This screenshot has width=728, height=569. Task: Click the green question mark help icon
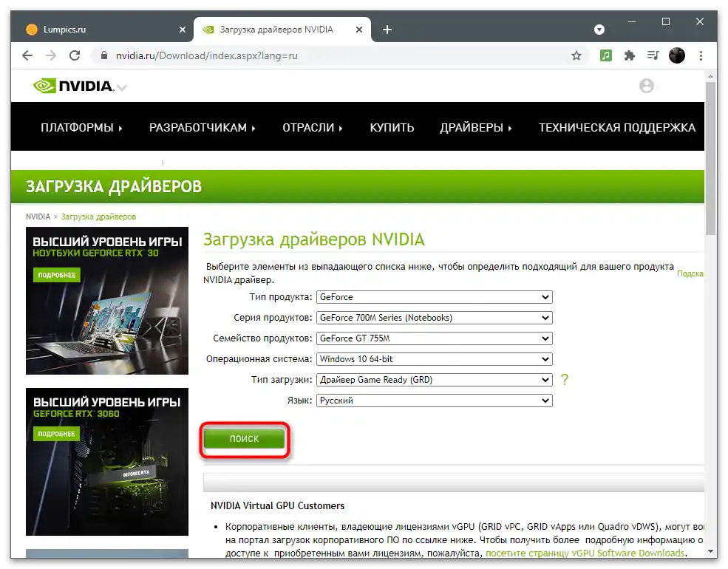(x=565, y=380)
